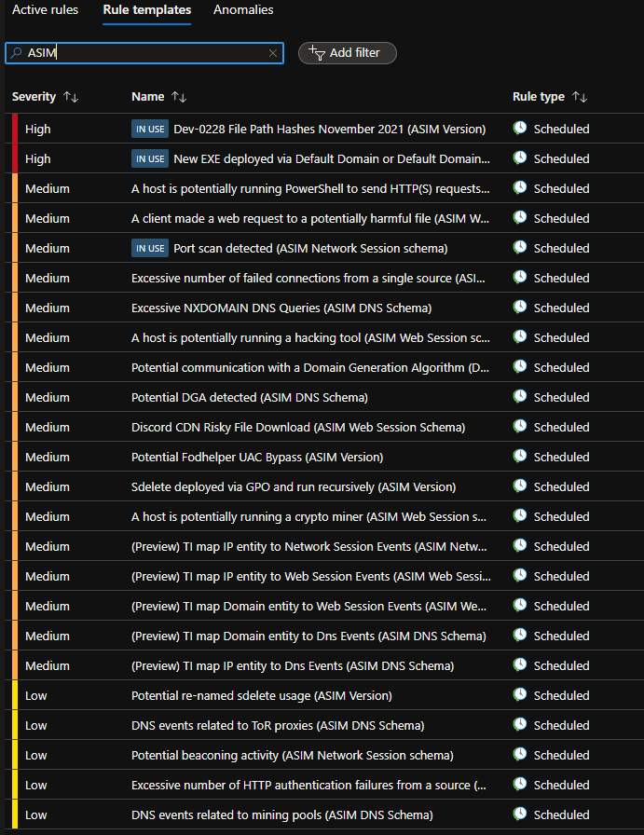The image size is (644, 835).
Task: Click clock icon on IP to Network Session row
Action: (520, 545)
